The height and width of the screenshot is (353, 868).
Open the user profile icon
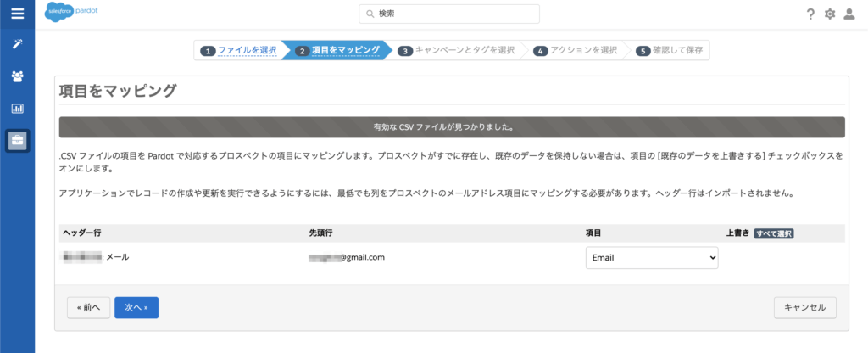coord(849,14)
